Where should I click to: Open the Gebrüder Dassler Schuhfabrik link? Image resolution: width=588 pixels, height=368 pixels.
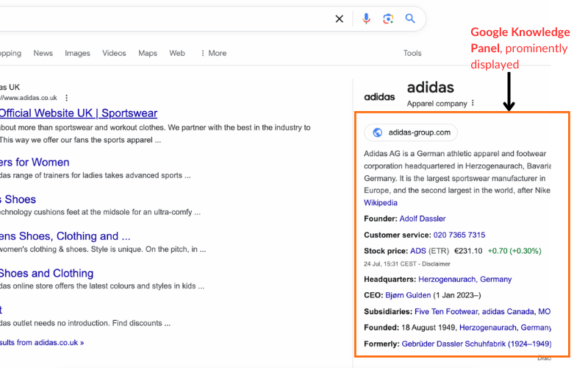coord(476,344)
